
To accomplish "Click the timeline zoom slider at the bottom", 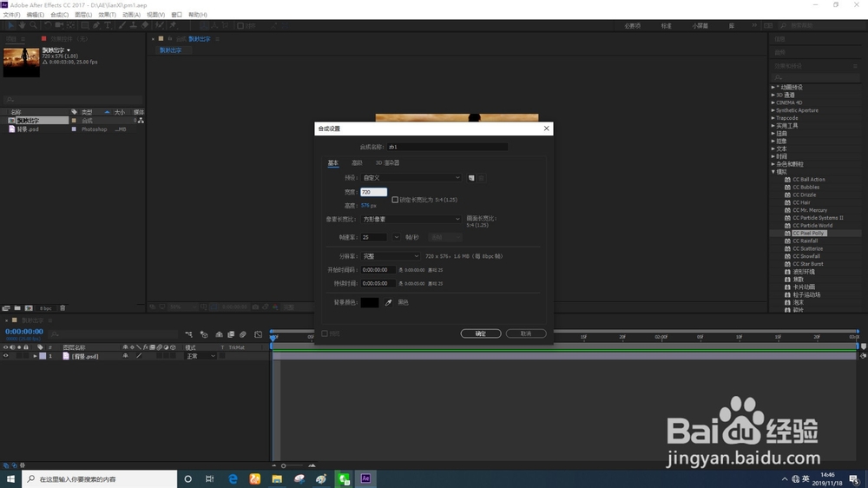I will click(x=293, y=465).
